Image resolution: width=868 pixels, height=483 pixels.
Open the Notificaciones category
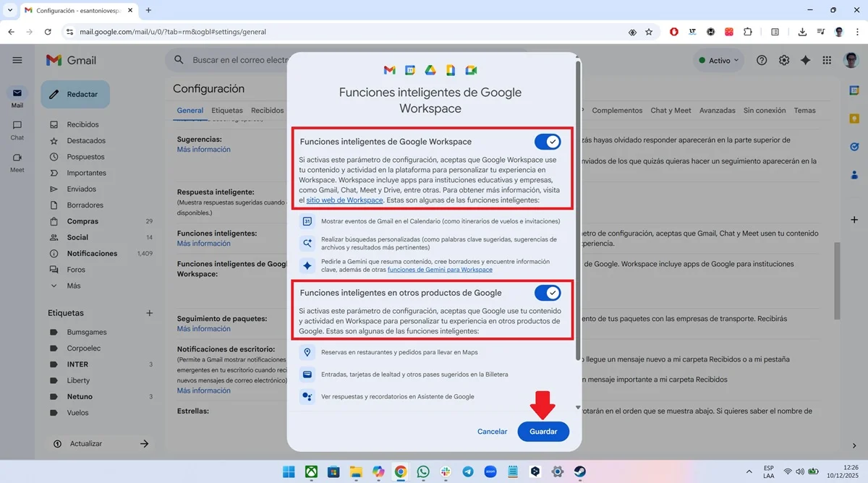point(92,253)
